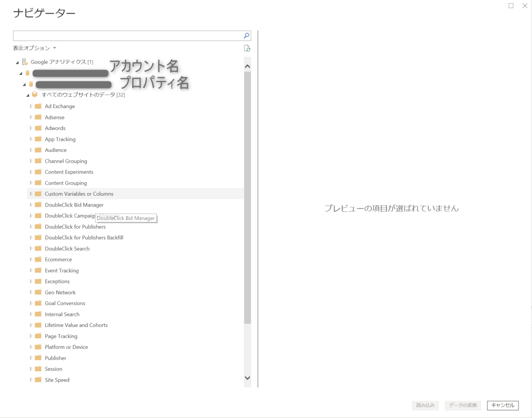Click the Content Experiments folder icon
532x418 pixels.
[x=38, y=172]
